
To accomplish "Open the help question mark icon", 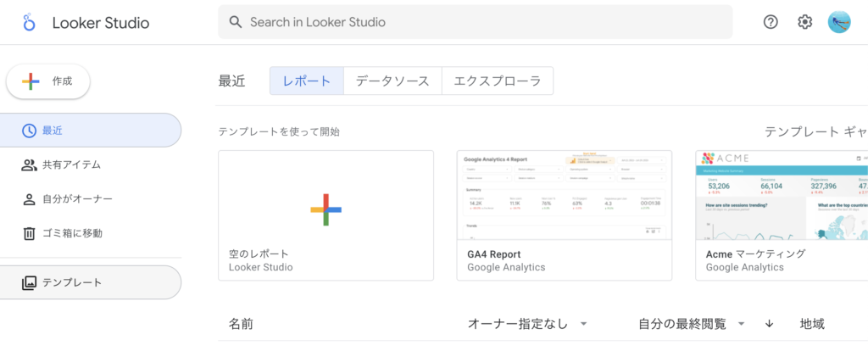I will [771, 23].
